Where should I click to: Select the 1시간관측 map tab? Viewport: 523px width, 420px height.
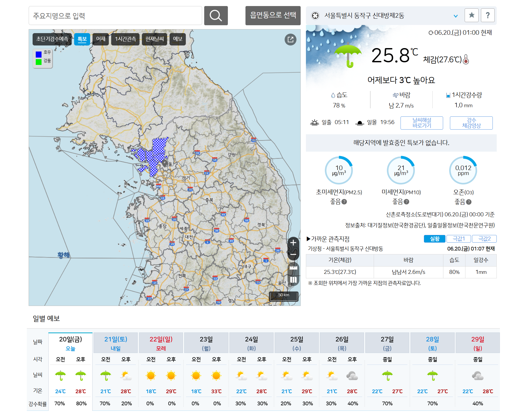125,39
